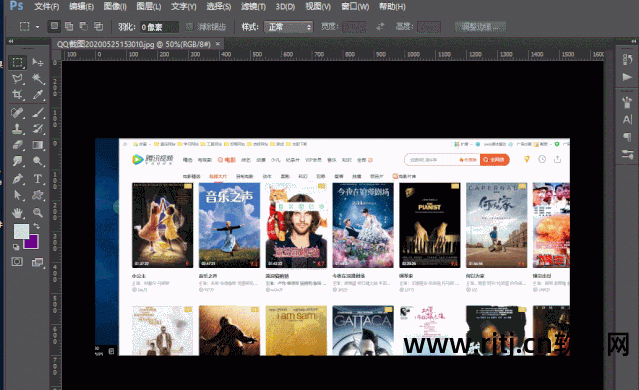
Task: Toggle Quick Mask mode
Action: (x=17, y=262)
